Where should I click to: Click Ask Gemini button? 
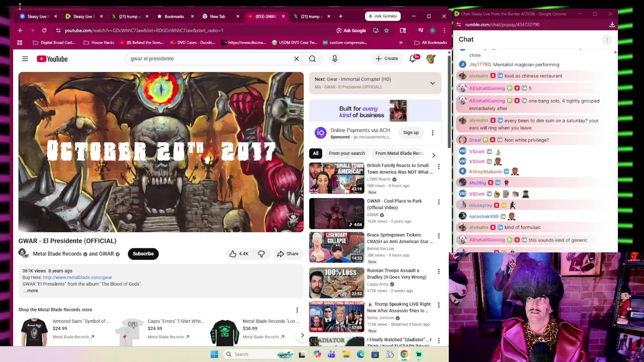[383, 16]
